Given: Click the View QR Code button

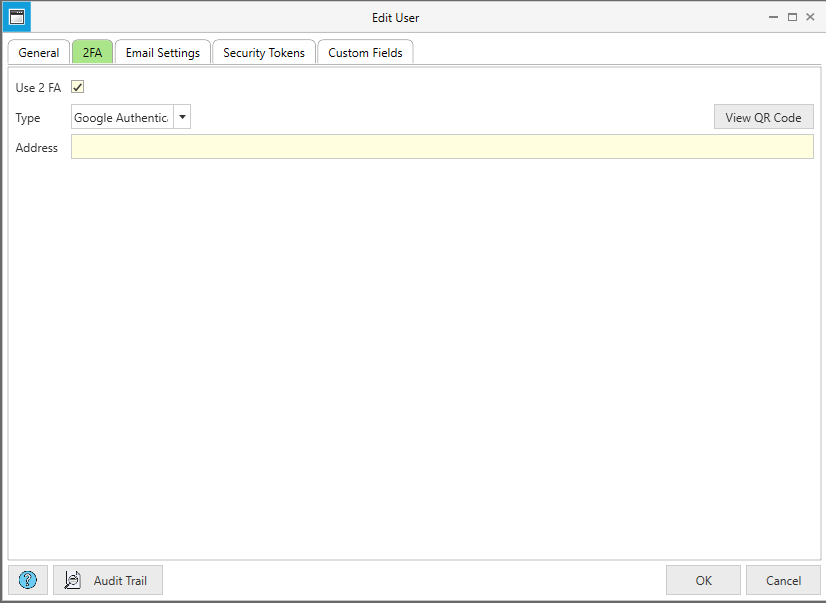Looking at the screenshot, I should (x=763, y=117).
